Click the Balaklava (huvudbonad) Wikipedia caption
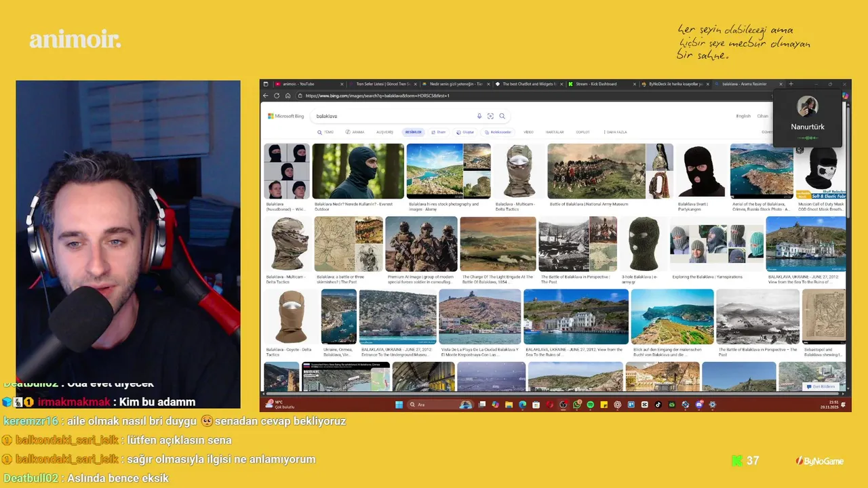Image resolution: width=868 pixels, height=488 pixels. pos(285,206)
